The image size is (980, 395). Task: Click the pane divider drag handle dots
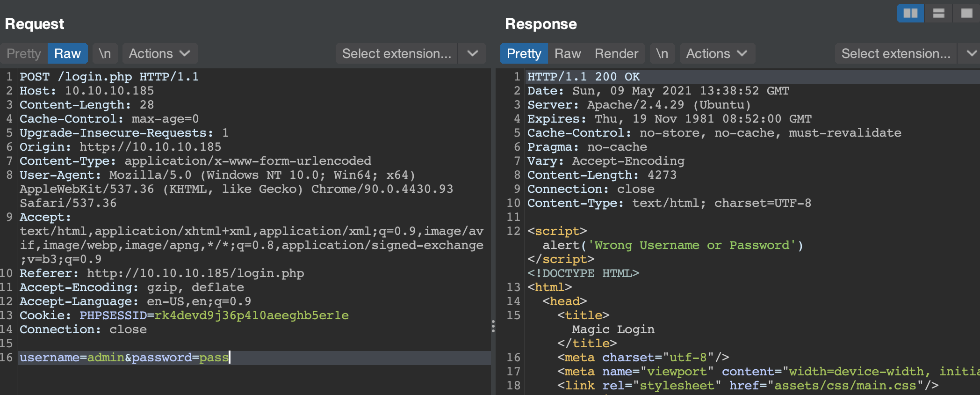(493, 326)
